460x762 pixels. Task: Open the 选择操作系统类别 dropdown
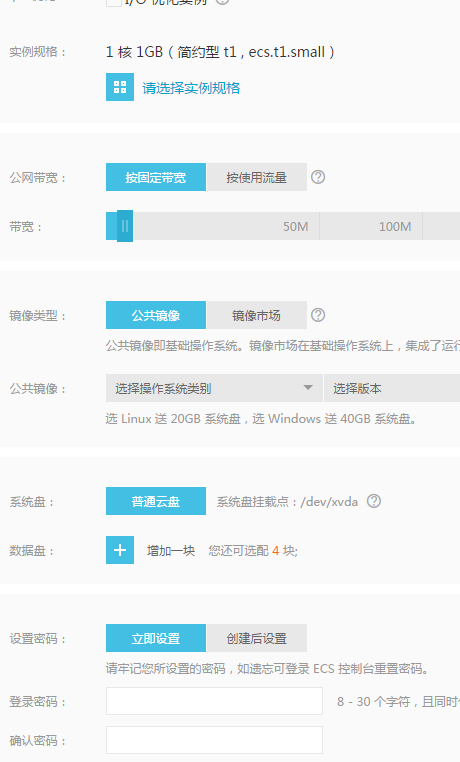[214, 388]
